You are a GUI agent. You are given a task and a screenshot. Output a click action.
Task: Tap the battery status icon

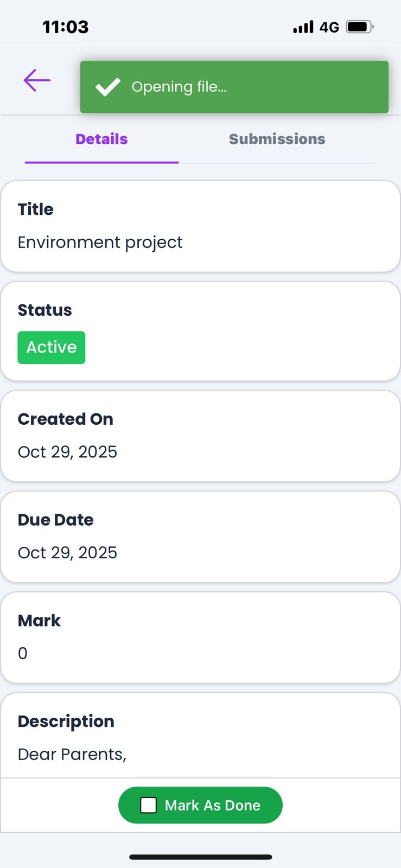click(359, 27)
